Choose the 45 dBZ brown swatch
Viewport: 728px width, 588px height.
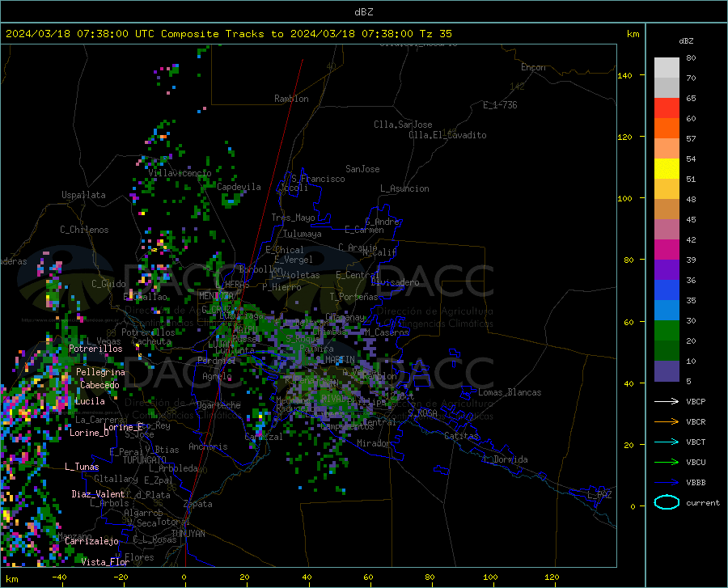pos(667,209)
